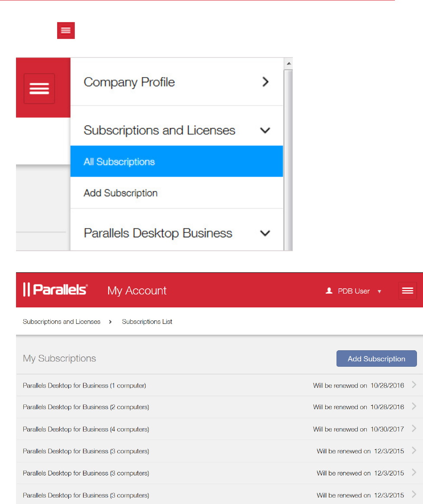Go to Subscriptions and Licenses breadcrumb
Screen dimensions: 423x504
coord(61,322)
